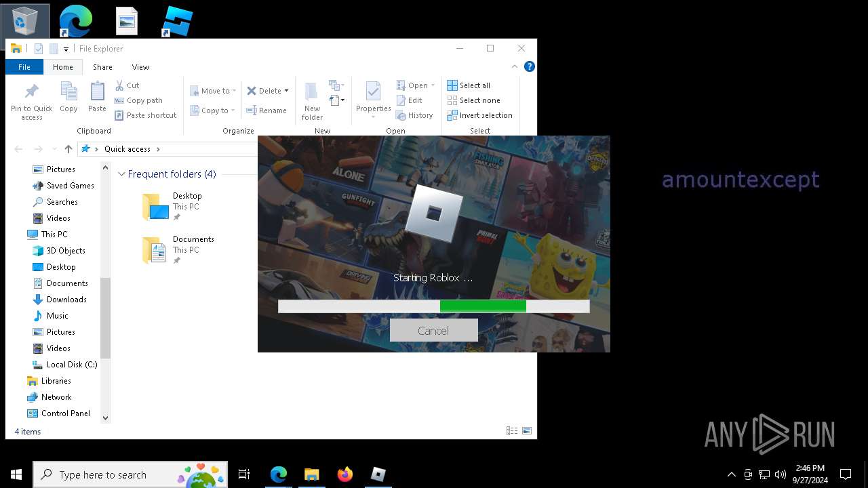Click the Cut scissors command
The width and height of the screenshot is (868, 488).
click(x=127, y=85)
